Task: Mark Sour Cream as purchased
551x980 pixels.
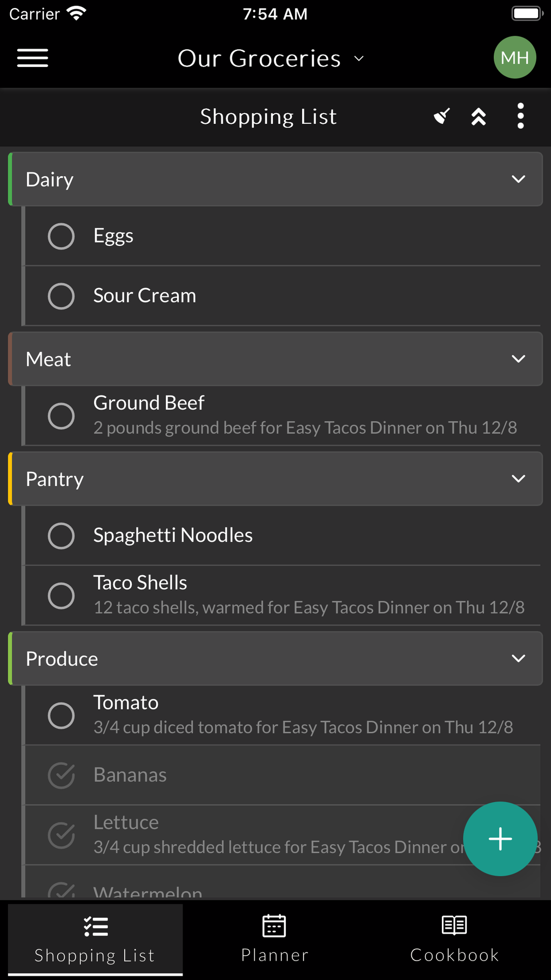Action: [61, 296]
